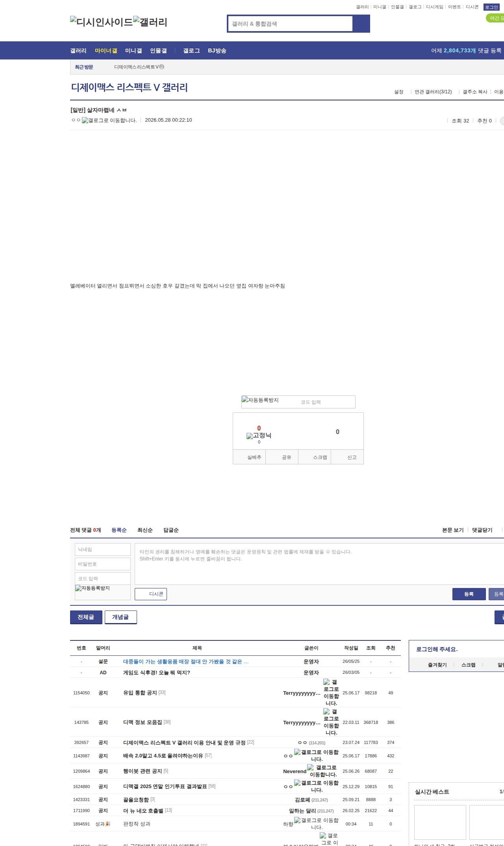This screenshot has width=504, height=846.
Task: Open the 미니갤 navigation menu
Action: pyautogui.click(x=133, y=51)
